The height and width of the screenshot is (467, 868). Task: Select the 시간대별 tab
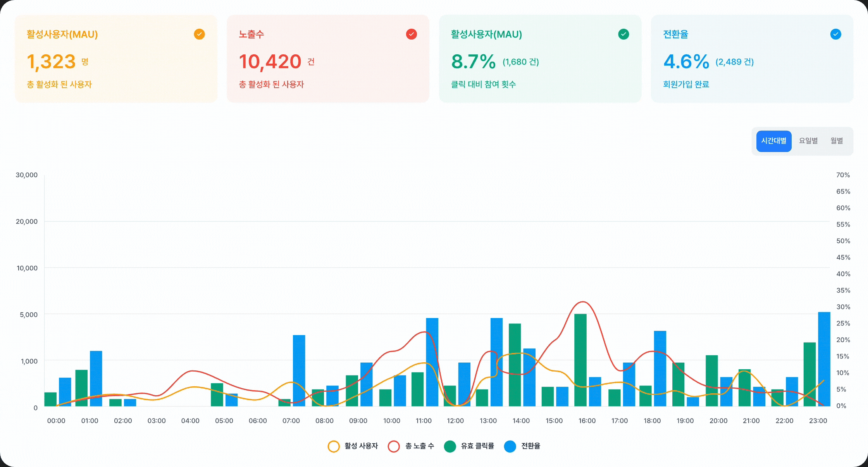tap(773, 141)
